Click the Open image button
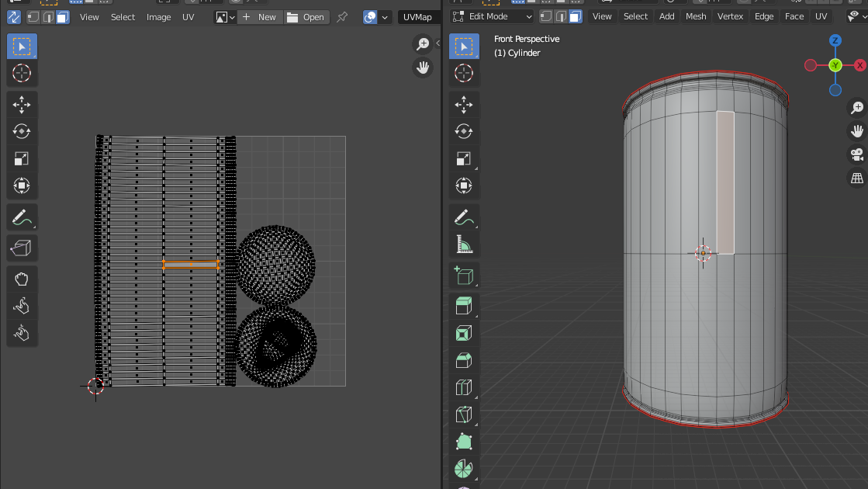868x489 pixels. point(306,17)
